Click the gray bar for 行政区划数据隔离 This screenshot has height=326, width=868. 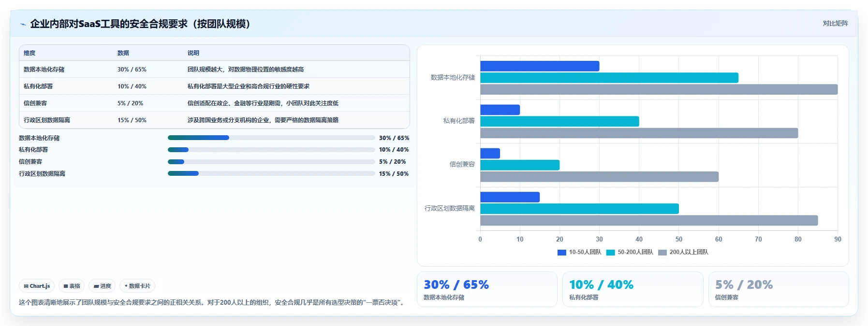[x=649, y=220]
